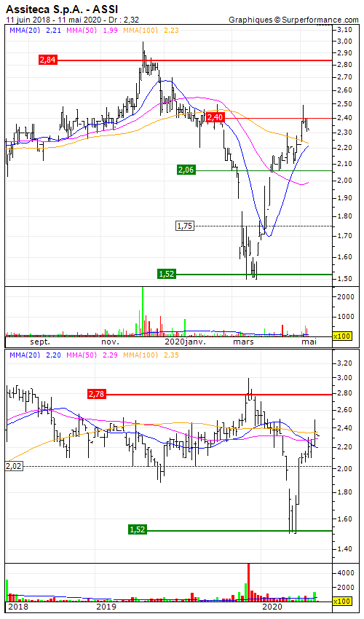The height and width of the screenshot is (619, 364).
Task: Click the Assiteca S.p.A. - ASSI title
Action: [x=62, y=9]
